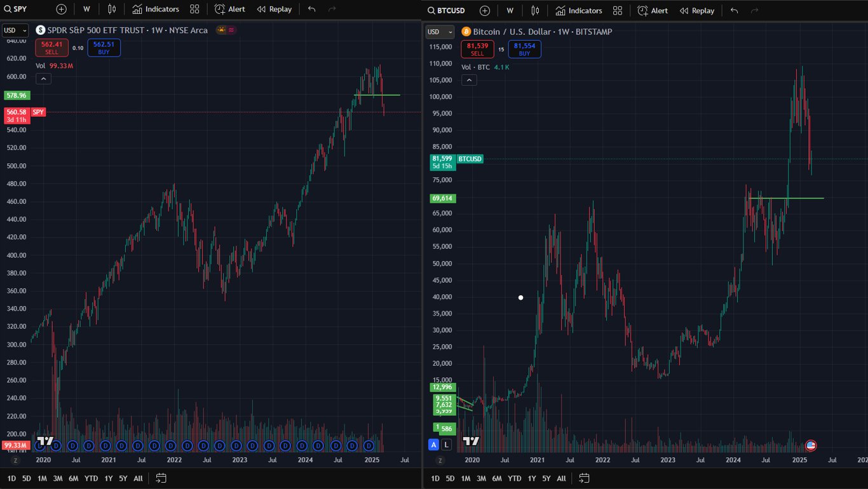Set SPY chart range to All
The image size is (868, 489).
point(138,478)
